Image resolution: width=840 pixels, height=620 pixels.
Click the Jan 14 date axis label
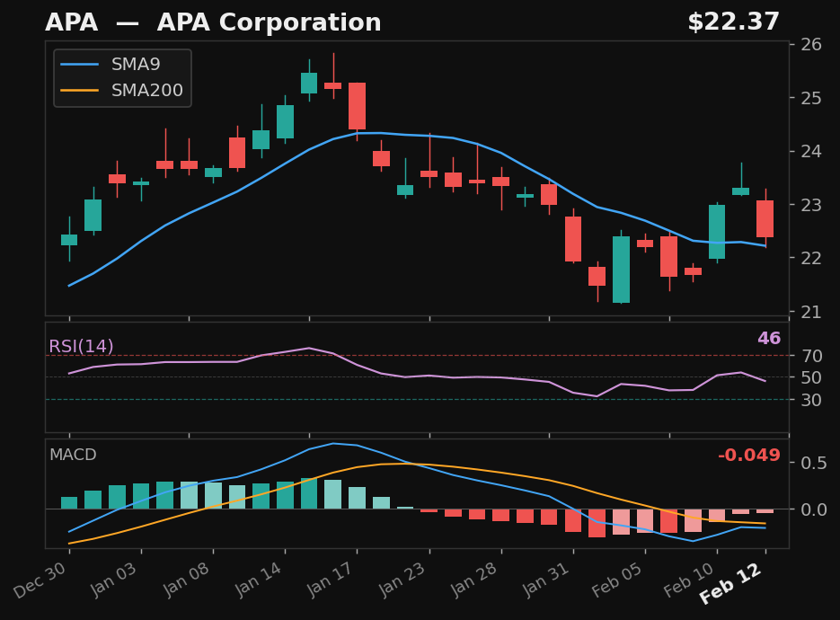[258, 580]
